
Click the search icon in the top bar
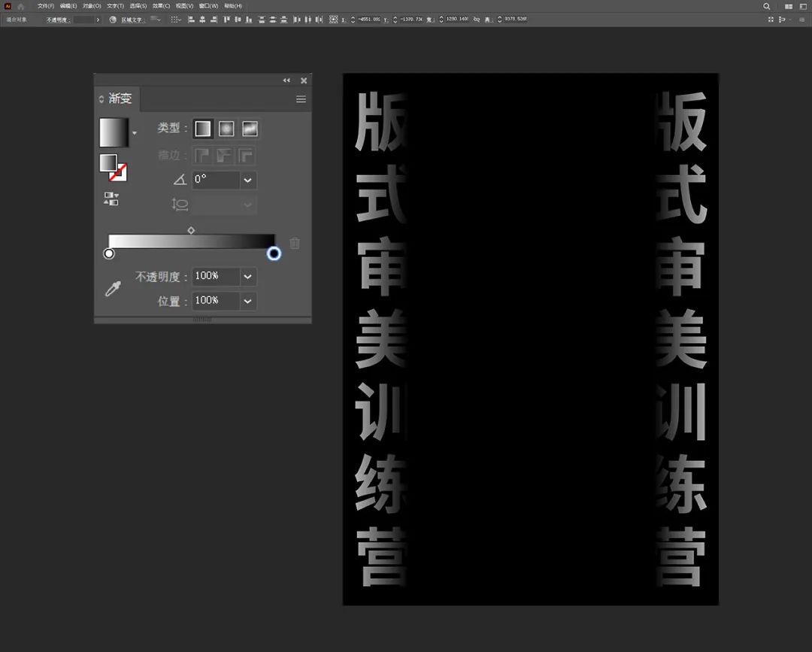point(767,6)
